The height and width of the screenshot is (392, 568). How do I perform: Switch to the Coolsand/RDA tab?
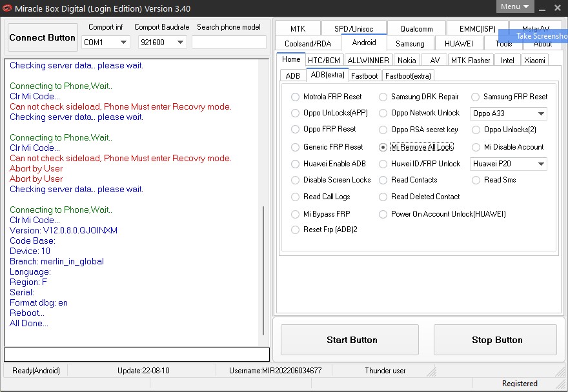pyautogui.click(x=308, y=43)
